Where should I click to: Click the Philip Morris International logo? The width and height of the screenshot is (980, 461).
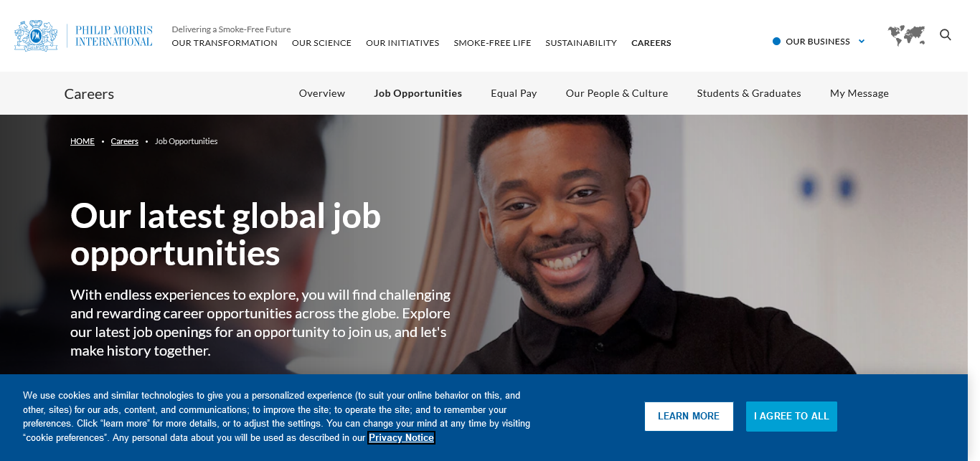pyautogui.click(x=83, y=36)
